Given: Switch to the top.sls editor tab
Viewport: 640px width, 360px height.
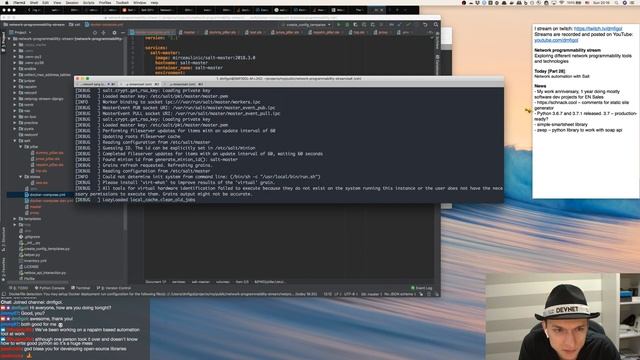Looking at the screenshot, I should pos(358,32).
